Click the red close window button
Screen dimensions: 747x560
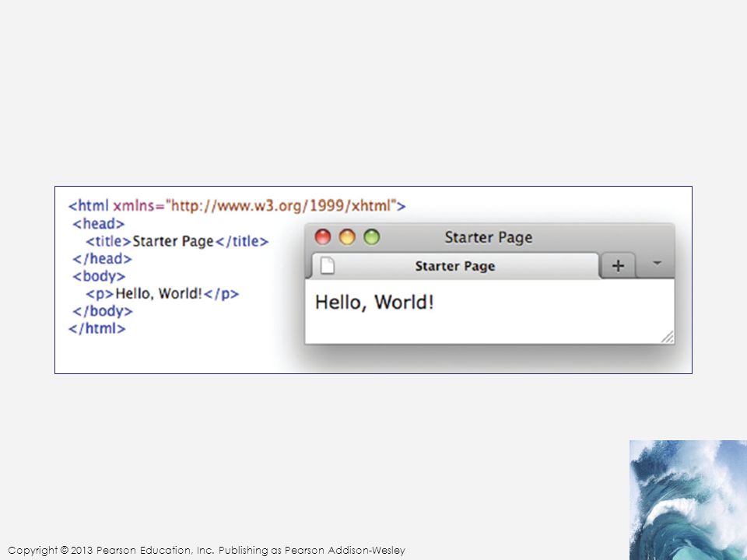click(323, 236)
